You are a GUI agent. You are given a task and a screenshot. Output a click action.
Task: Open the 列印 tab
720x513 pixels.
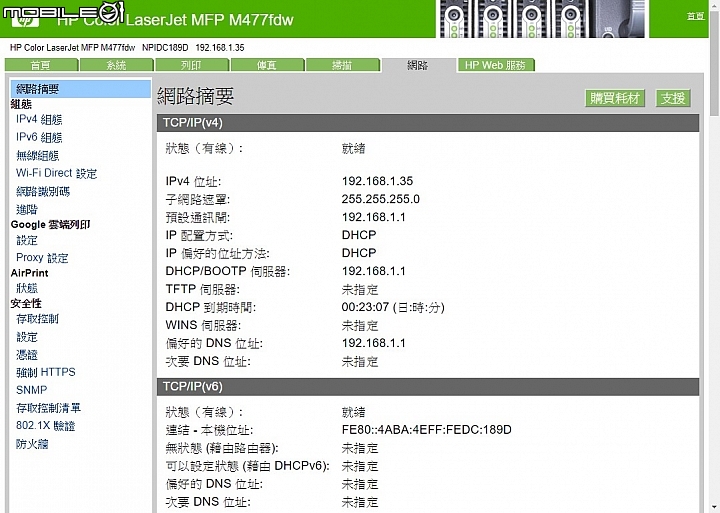coord(192,65)
